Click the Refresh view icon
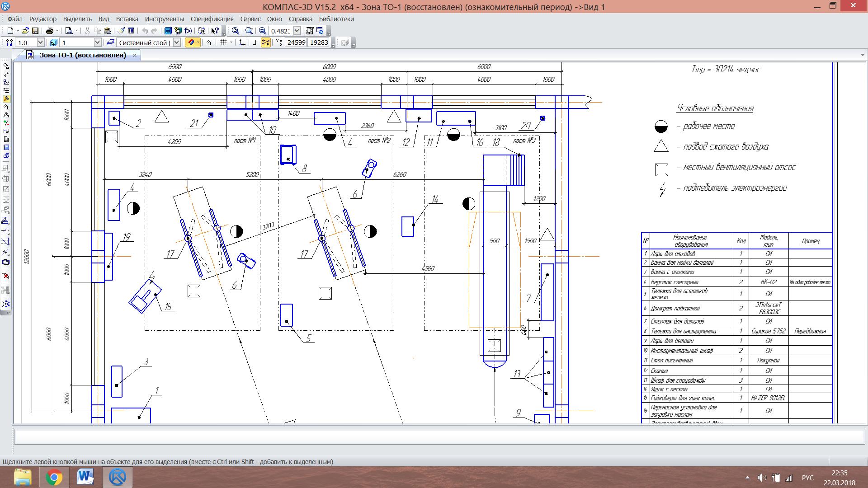Viewport: 868px width, 488px height. 320,31
